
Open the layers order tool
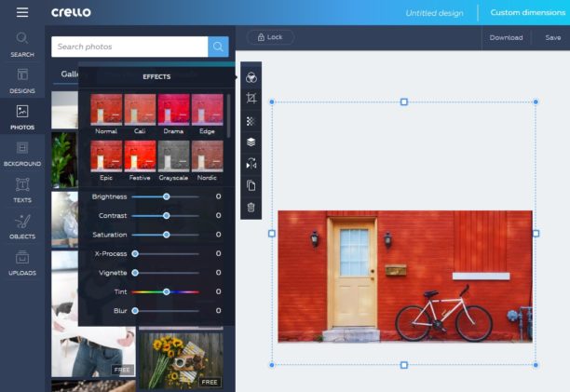pyautogui.click(x=251, y=142)
